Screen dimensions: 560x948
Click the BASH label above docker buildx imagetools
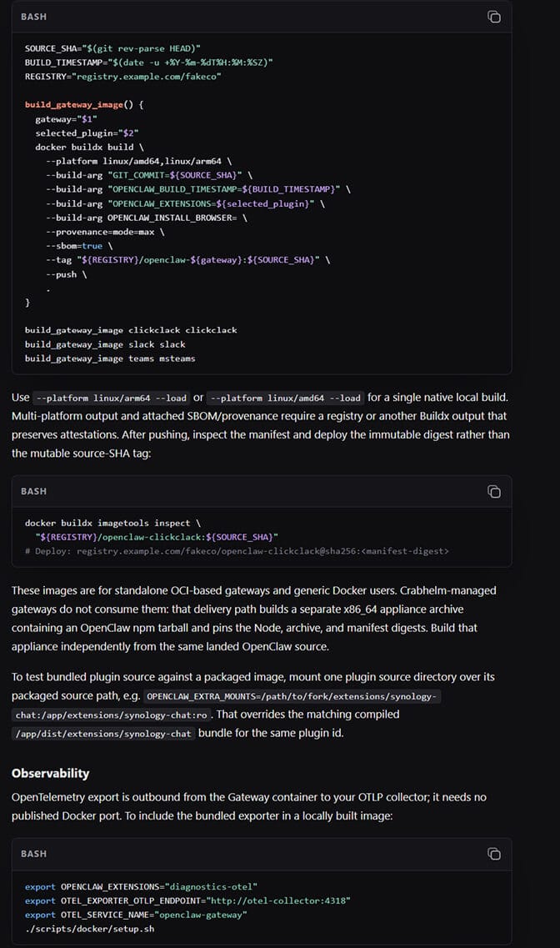pos(33,492)
